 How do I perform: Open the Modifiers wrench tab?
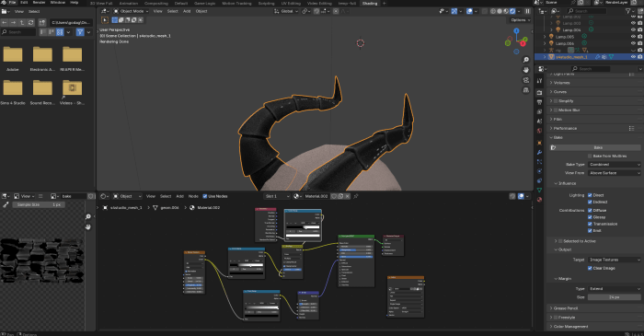coord(539,153)
